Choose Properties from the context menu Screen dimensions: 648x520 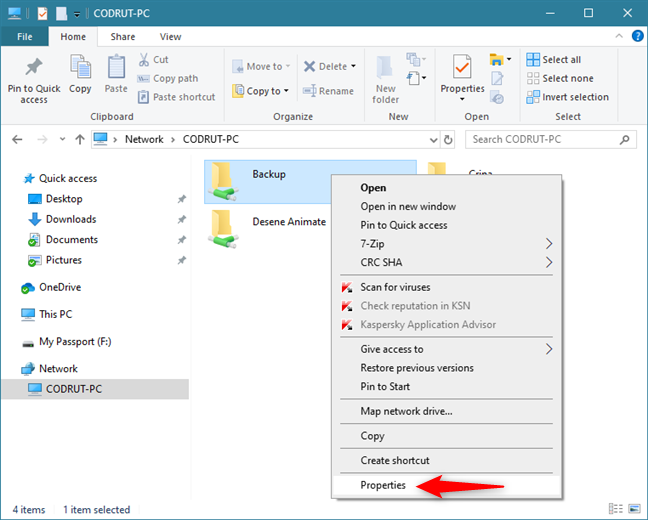446,485
